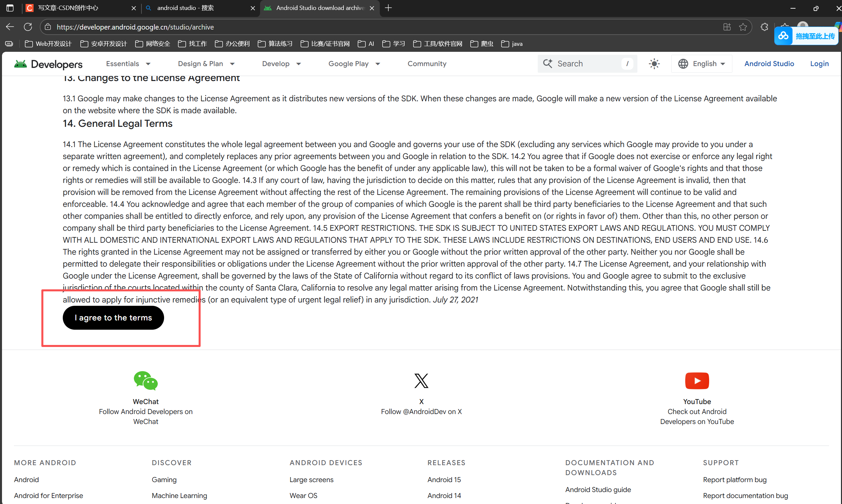Open the 比赛/证书官网 bookmark folder
The width and height of the screenshot is (842, 504).
(x=325, y=44)
